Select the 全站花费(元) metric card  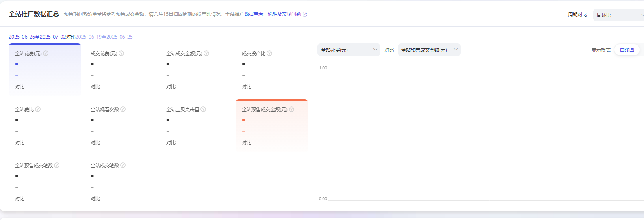45,70
